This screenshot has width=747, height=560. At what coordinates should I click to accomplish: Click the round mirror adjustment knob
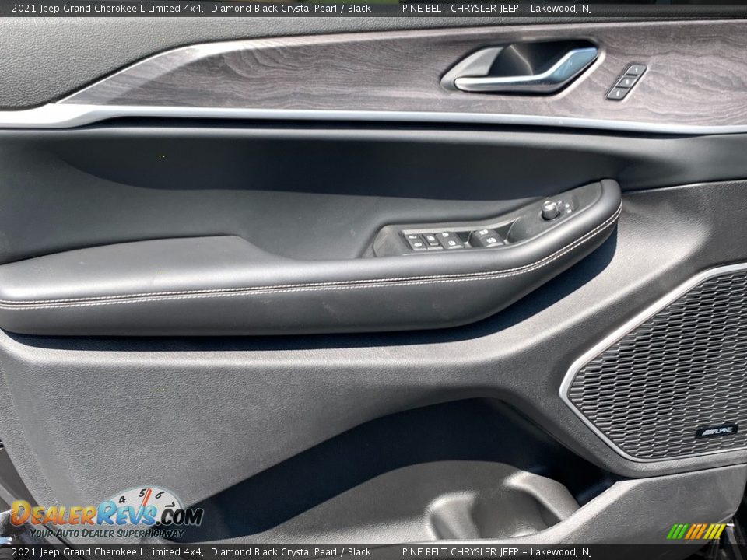(x=550, y=208)
